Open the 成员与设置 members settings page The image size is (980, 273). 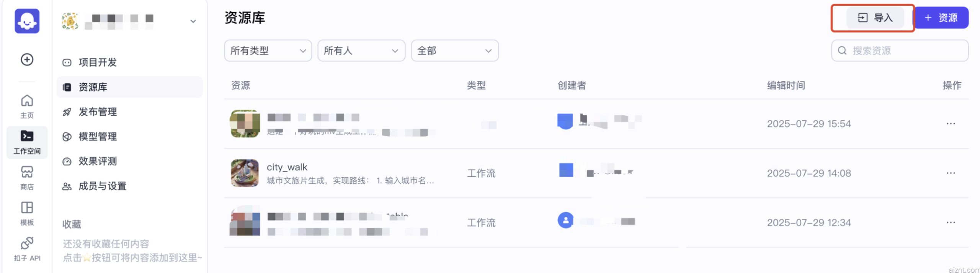[102, 186]
